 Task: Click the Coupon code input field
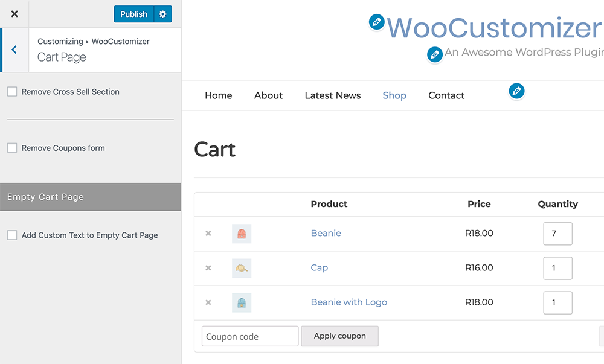coord(250,336)
